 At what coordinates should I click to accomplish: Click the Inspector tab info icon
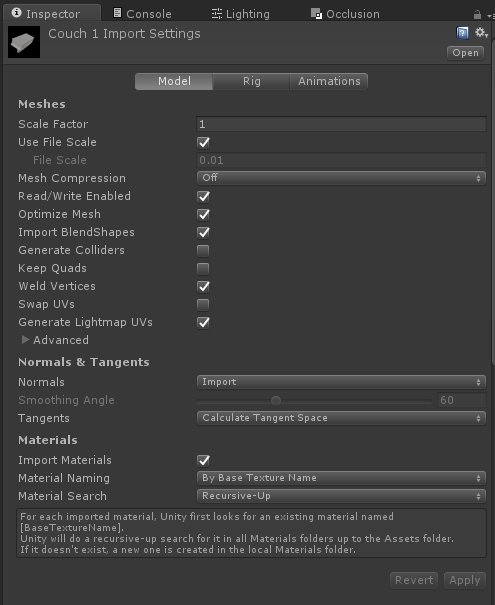click(x=17, y=13)
